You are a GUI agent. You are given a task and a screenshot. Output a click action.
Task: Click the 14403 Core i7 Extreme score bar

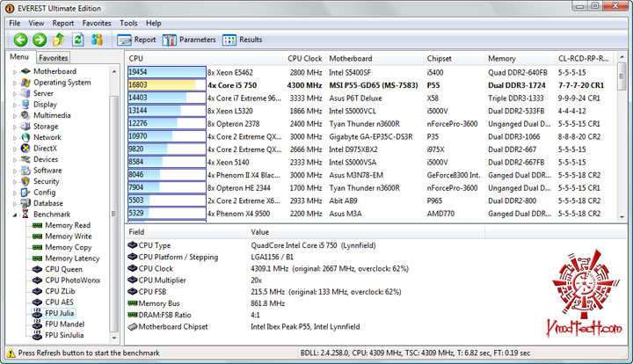(x=167, y=98)
